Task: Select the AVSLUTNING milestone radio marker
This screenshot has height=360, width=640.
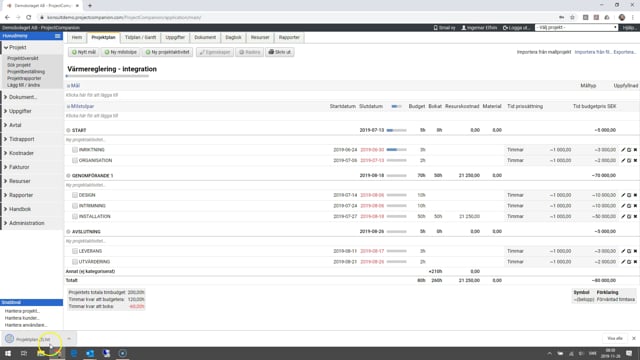Action: point(68,231)
